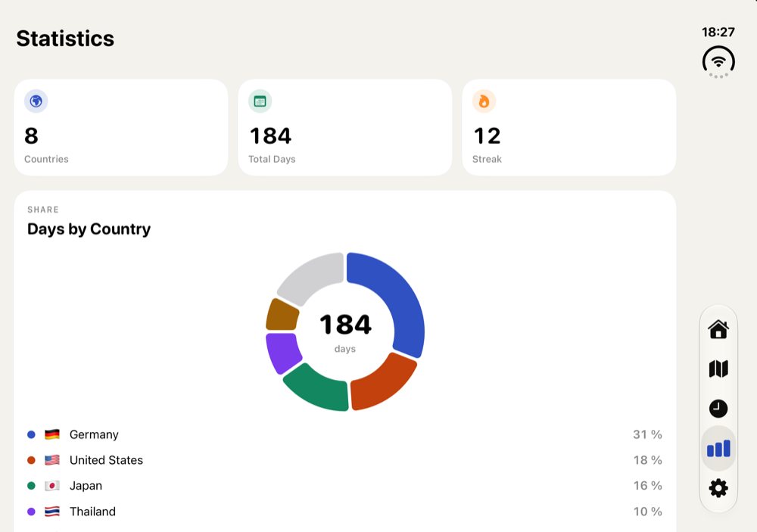Screen dimensions: 757x532
Task: Click the 184 on Total Days card
Action: pos(270,135)
